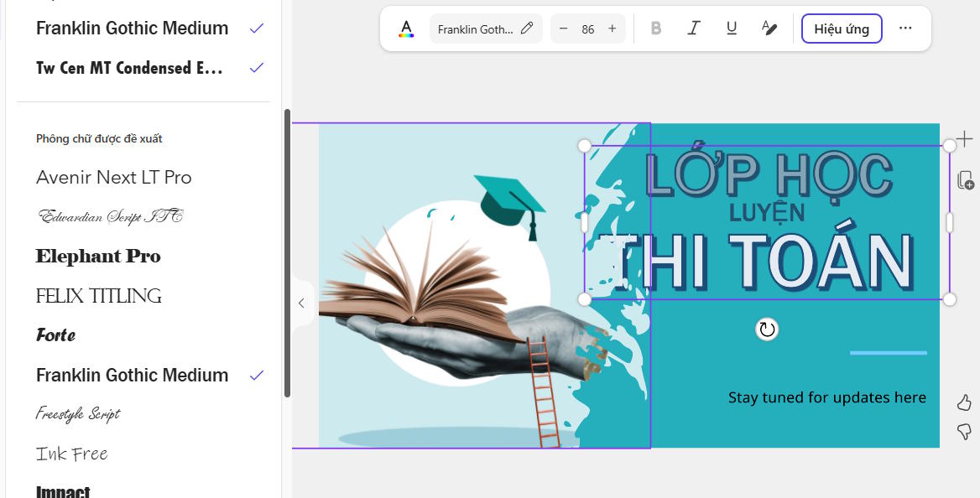The height and width of the screenshot is (498, 980).
Task: Click the checkmark beside Tw Cen MT Condensed
Action: click(255, 67)
